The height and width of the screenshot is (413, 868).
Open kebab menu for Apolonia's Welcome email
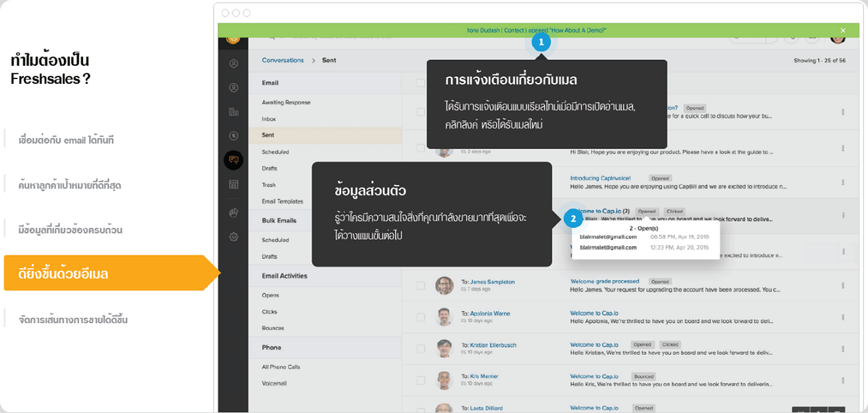(x=843, y=317)
